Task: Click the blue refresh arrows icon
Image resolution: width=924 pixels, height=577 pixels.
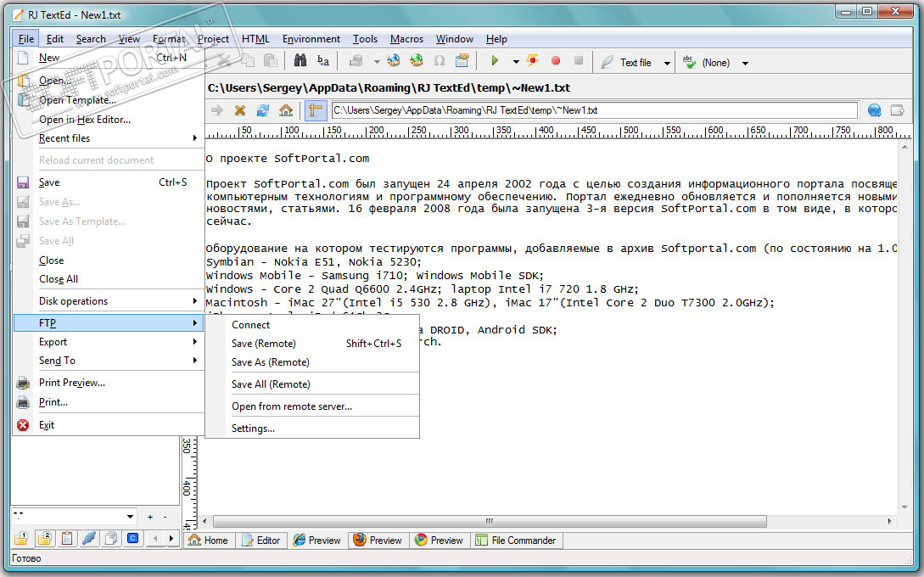Action: (263, 110)
